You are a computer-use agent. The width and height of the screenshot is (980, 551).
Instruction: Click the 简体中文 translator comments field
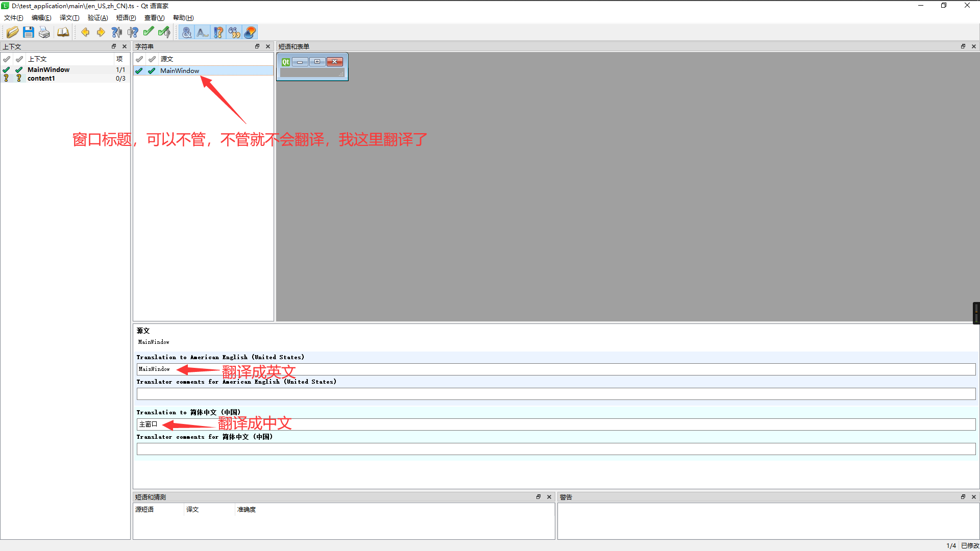pos(556,449)
